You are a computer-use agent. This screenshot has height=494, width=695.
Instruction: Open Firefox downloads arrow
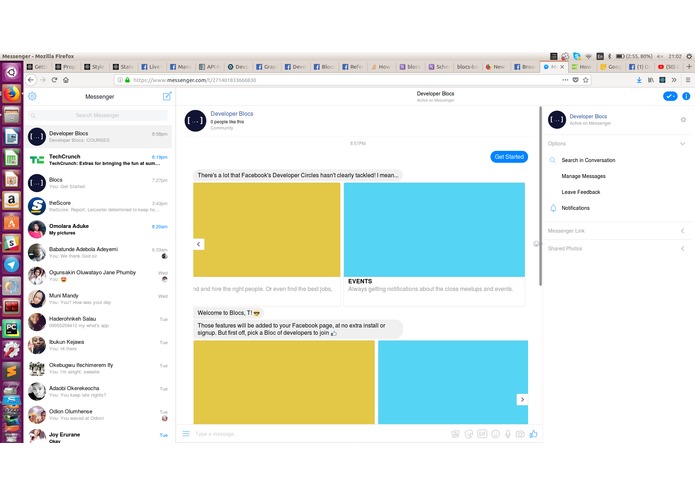click(639, 80)
